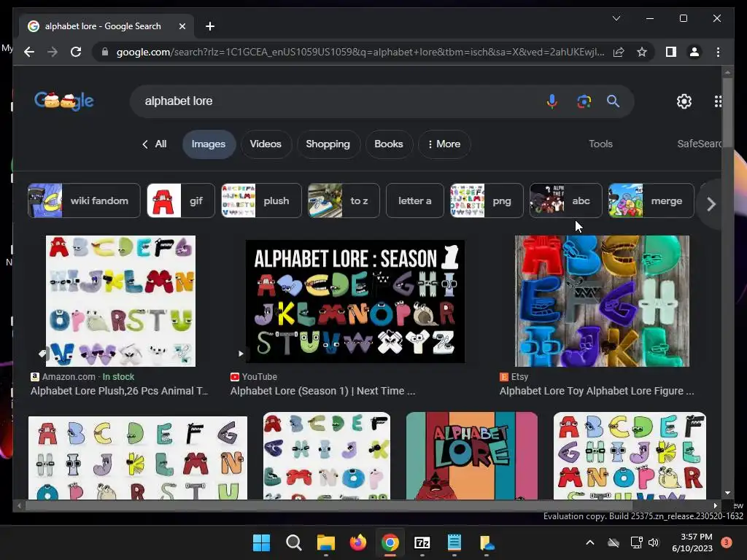
Task: Open File Explorer from taskbar
Action: tap(326, 542)
